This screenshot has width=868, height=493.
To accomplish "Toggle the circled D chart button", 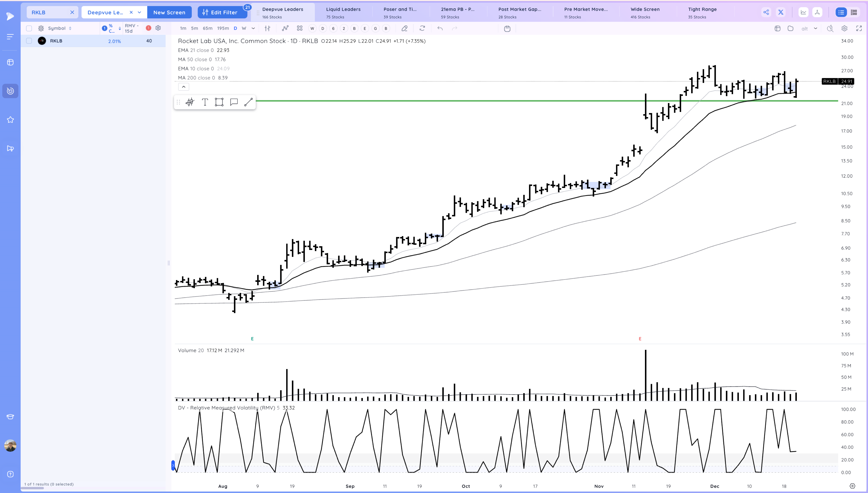I will (x=323, y=28).
